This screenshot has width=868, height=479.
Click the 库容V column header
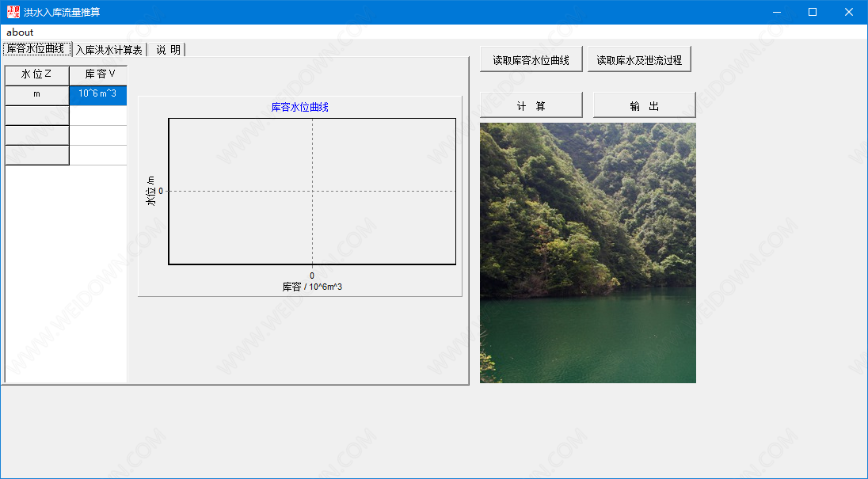pyautogui.click(x=98, y=75)
